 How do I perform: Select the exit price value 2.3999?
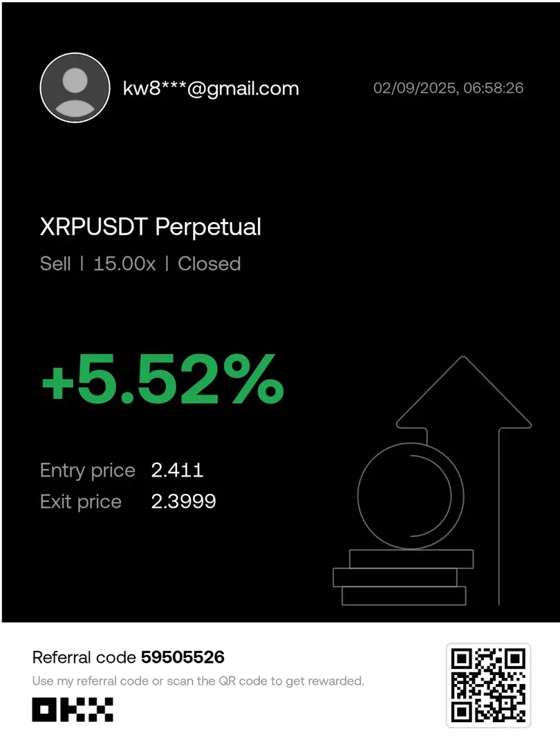(x=183, y=501)
